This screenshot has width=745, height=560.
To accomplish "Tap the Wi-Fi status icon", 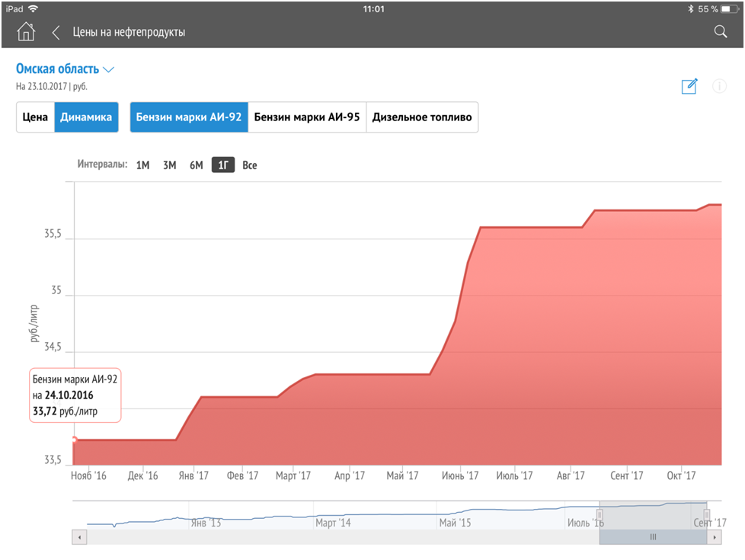I will (34, 9).
